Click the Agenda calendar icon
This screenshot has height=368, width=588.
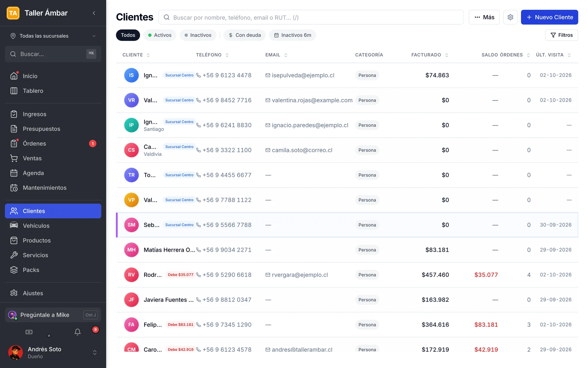[x=14, y=173]
